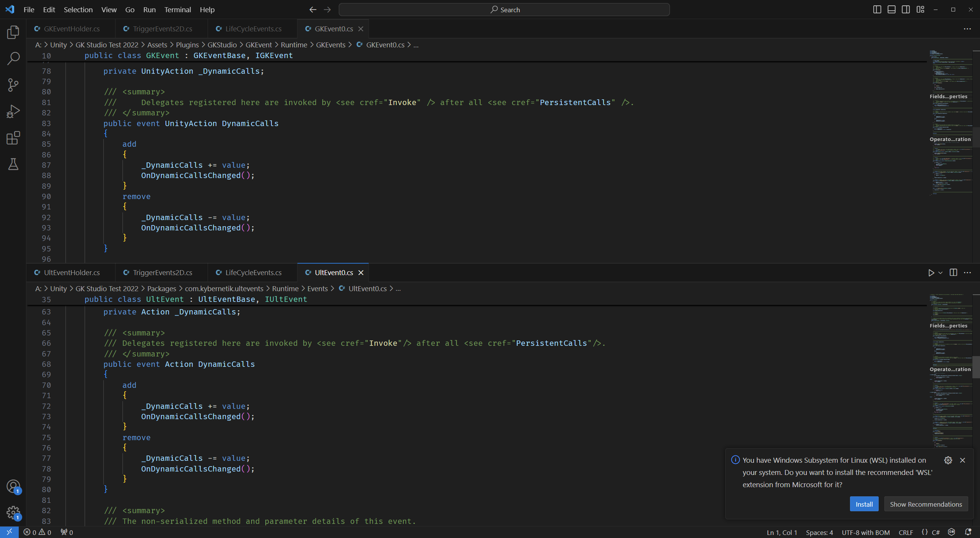Image resolution: width=980 pixels, height=538 pixels.
Task: Open the run options dropdown arrow
Action: click(941, 272)
